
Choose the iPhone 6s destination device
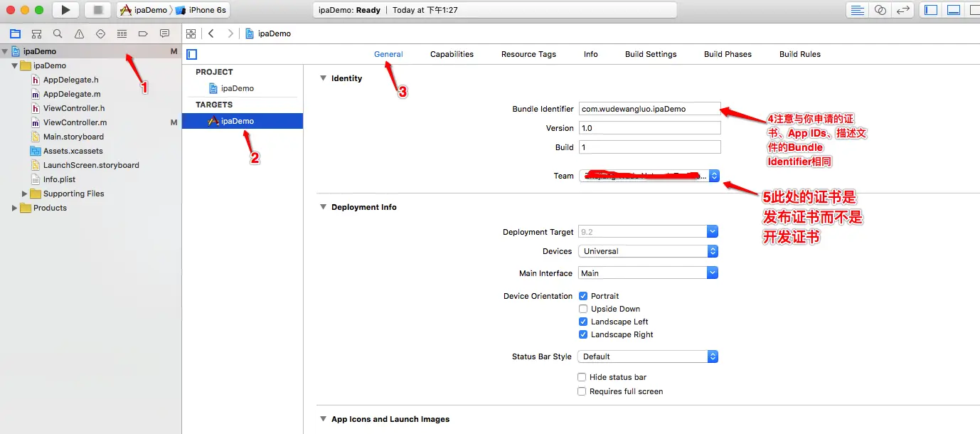pyautogui.click(x=201, y=10)
